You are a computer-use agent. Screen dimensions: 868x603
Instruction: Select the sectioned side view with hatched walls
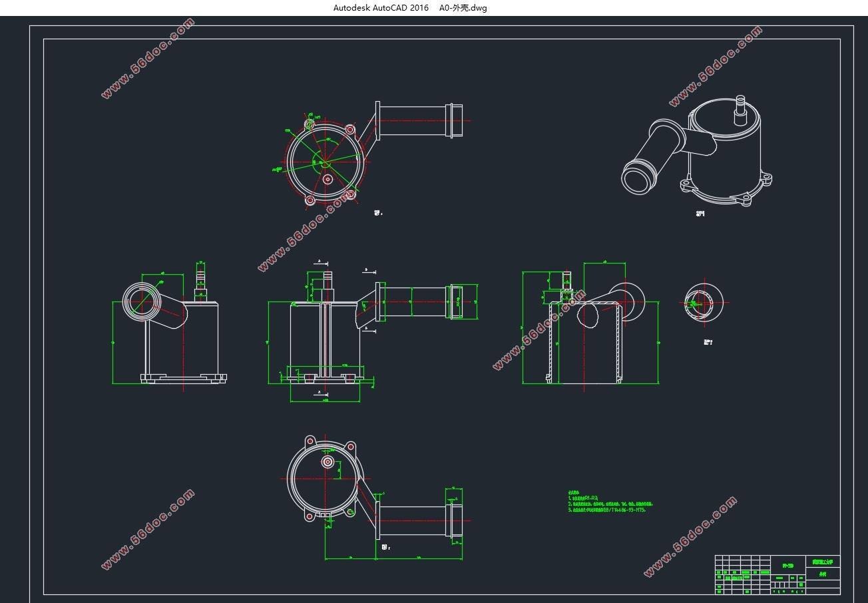tap(586, 339)
